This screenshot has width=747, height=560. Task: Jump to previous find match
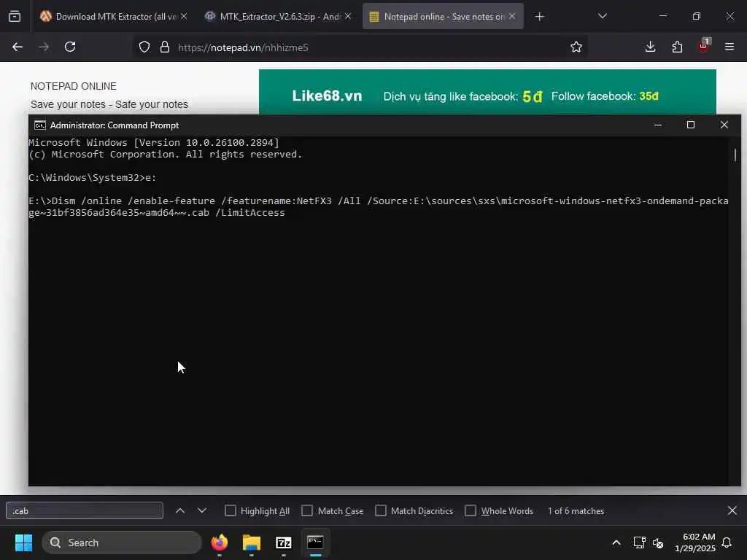click(x=180, y=510)
